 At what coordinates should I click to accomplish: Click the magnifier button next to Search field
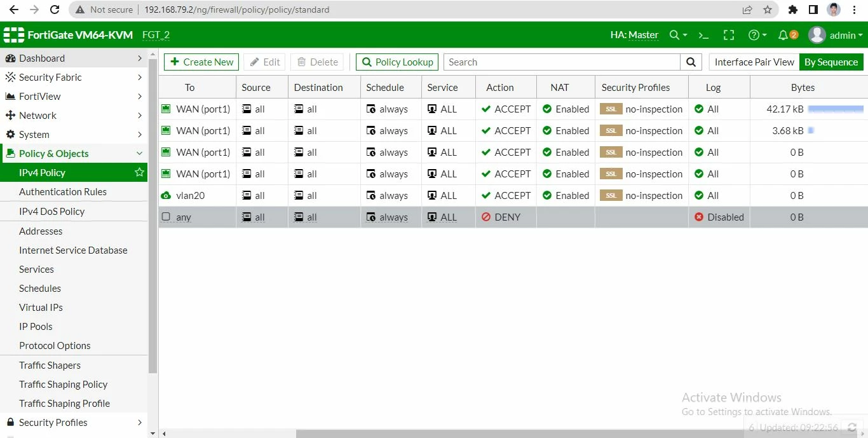pyautogui.click(x=691, y=62)
